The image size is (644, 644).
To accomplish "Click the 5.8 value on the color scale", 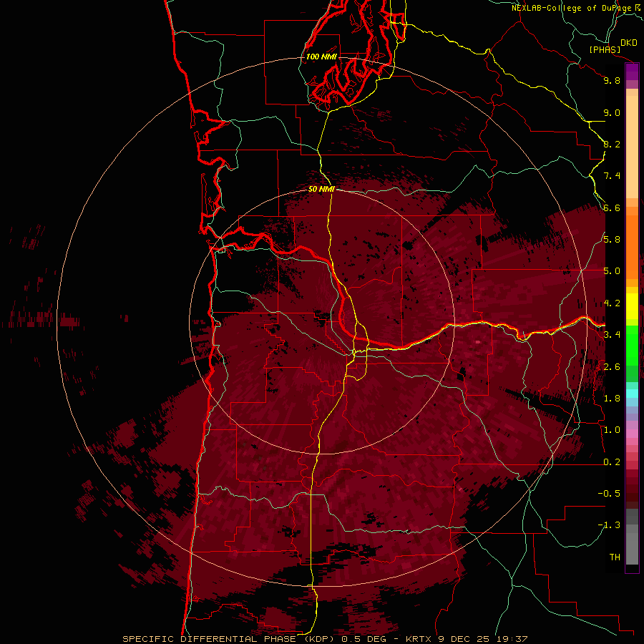I will tap(612, 240).
